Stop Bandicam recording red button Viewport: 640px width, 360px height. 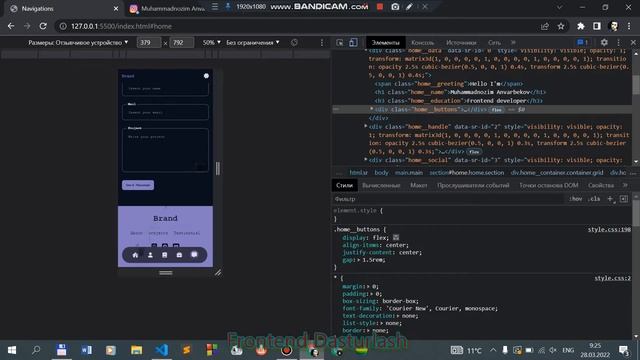380,7
